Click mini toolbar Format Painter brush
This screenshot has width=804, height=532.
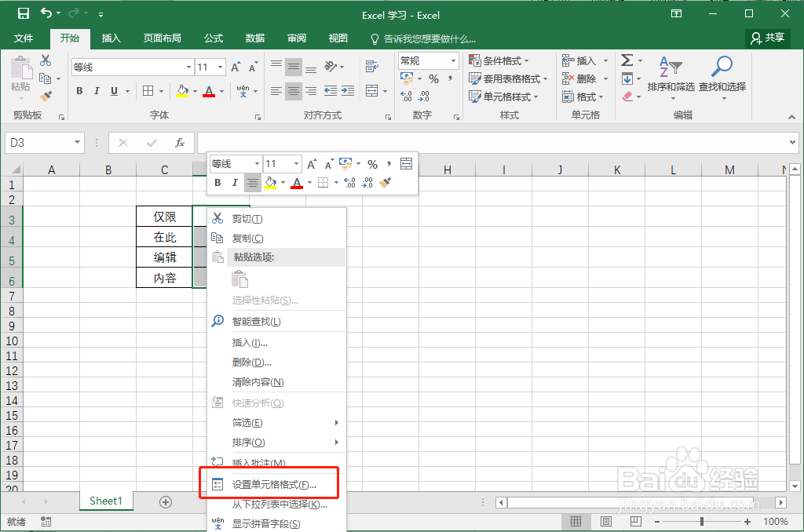click(385, 183)
